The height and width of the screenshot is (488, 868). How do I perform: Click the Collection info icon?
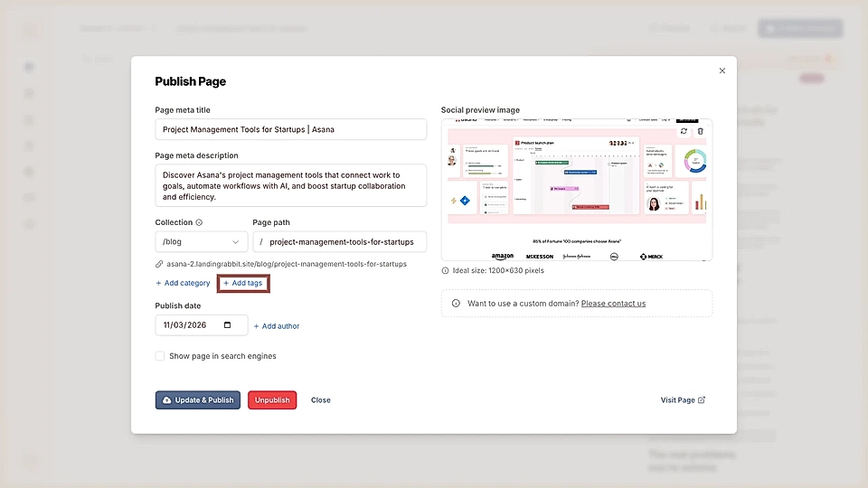tap(199, 222)
